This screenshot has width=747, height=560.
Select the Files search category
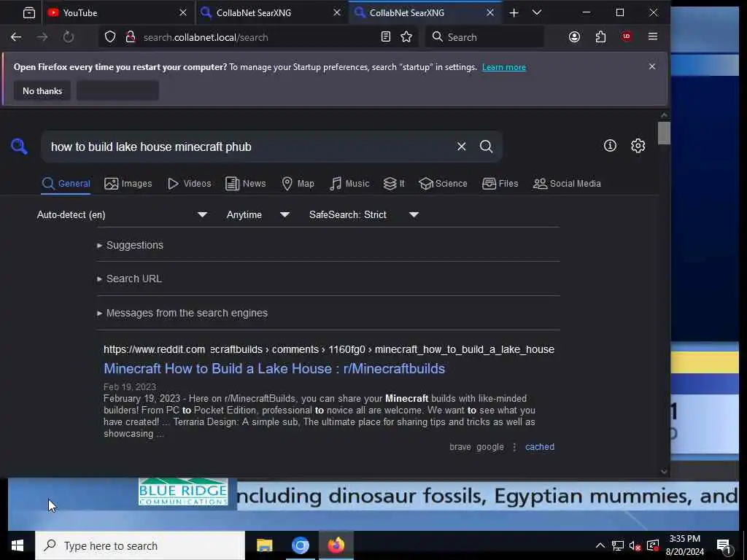pos(500,183)
